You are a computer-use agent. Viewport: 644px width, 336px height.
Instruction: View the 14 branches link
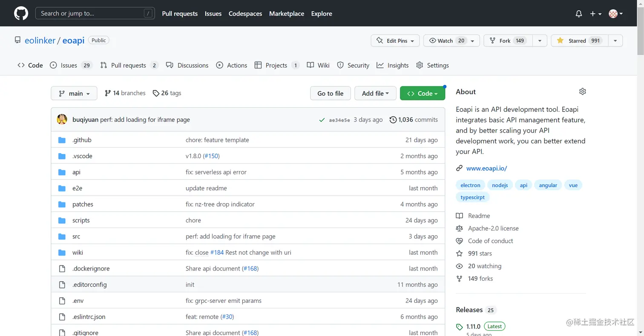pos(125,93)
